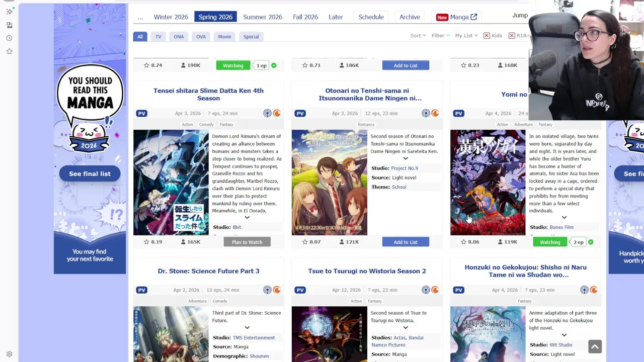
Task: Click the PV badge for Tensei shitara Slime
Action: pos(141,114)
